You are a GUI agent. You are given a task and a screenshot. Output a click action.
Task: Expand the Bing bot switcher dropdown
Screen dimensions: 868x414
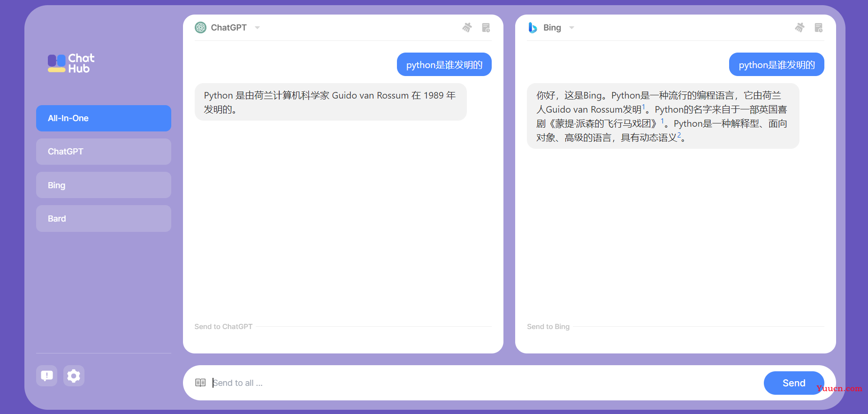click(571, 28)
